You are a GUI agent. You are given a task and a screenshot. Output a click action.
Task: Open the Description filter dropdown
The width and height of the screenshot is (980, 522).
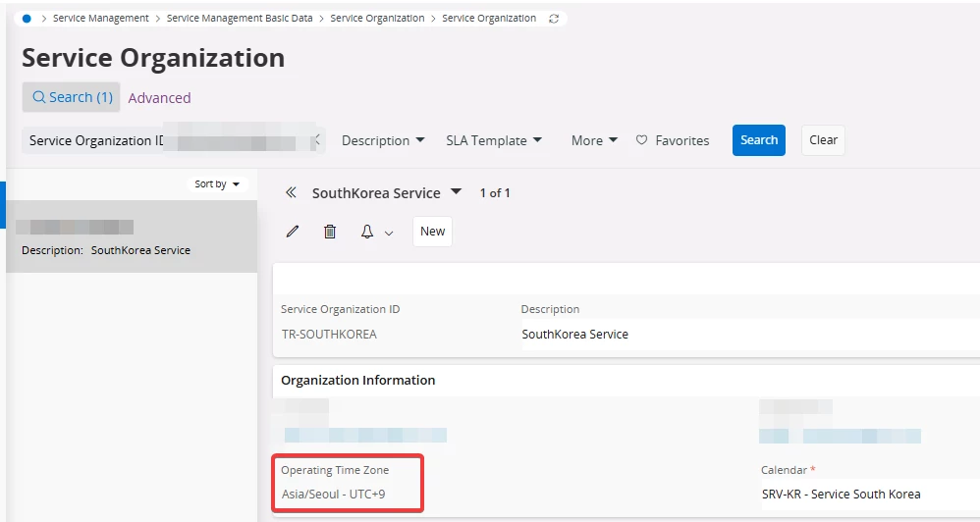click(383, 140)
